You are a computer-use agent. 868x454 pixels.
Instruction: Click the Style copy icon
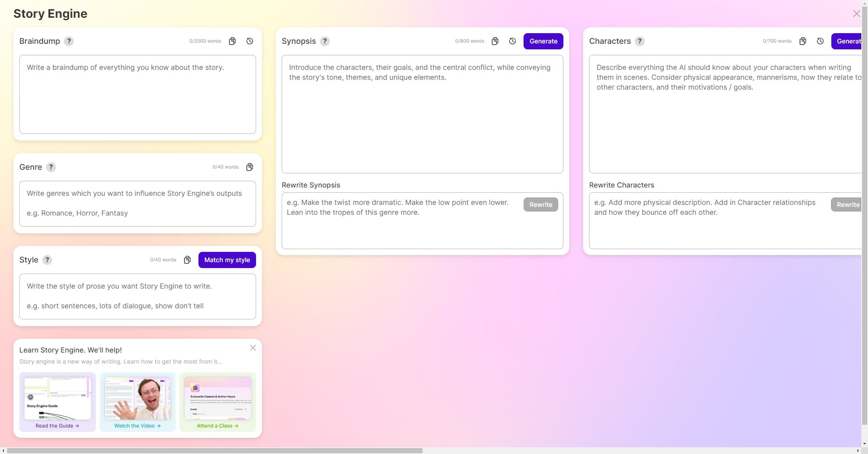point(188,260)
